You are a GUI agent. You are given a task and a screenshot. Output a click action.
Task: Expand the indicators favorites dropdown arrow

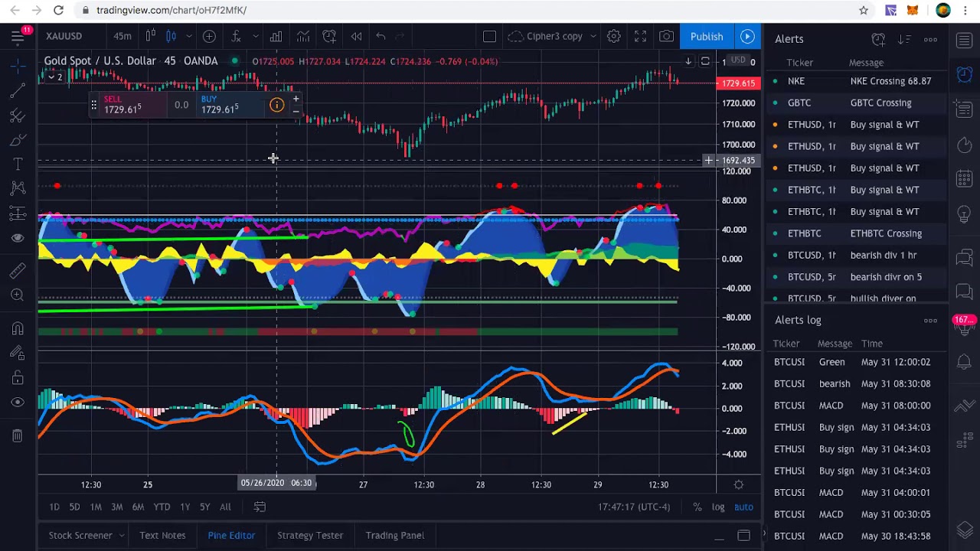pos(255,36)
